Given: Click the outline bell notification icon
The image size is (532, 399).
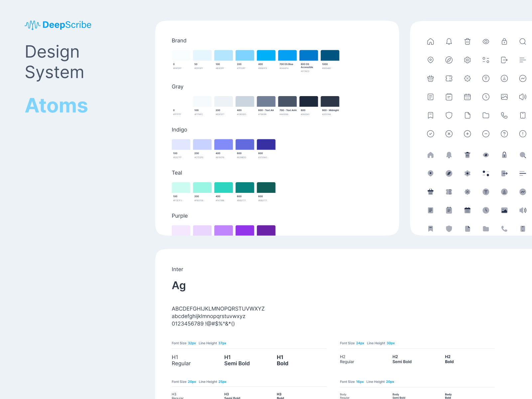Looking at the screenshot, I should (449, 42).
